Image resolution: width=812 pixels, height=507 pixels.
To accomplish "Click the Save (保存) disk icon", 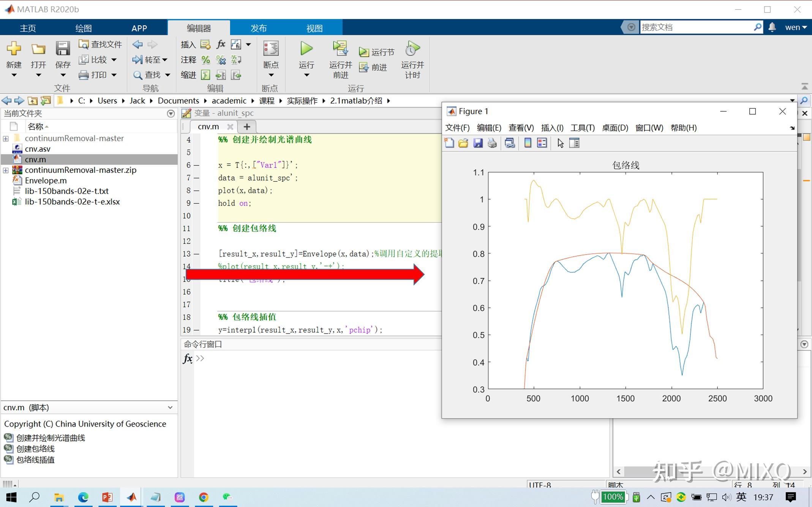I will coord(63,49).
